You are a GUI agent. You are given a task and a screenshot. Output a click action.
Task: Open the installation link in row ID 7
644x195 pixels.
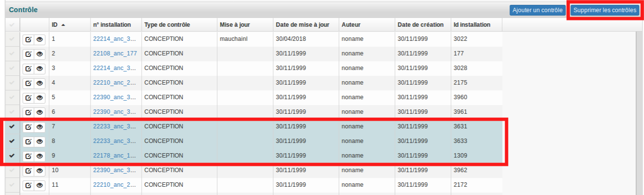tap(114, 126)
